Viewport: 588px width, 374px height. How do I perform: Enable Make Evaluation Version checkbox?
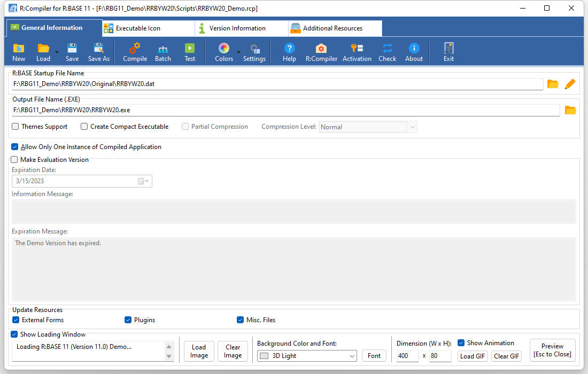click(x=14, y=160)
